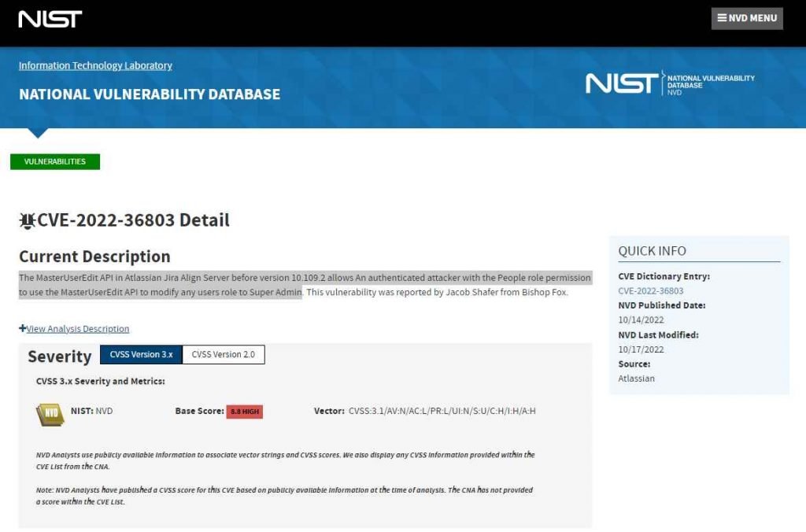This screenshot has width=806, height=532.
Task: Click the NVD Published Date label
Action: click(662, 305)
